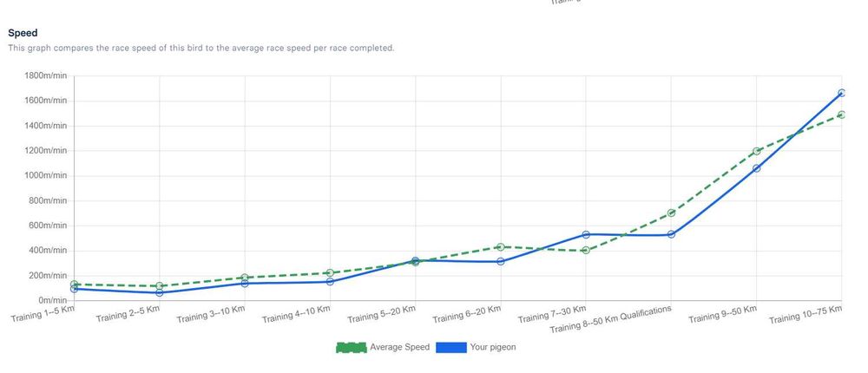Click the blue Your pigeon legend swatch
Viewport: 868px width, 373px height.
click(450, 348)
